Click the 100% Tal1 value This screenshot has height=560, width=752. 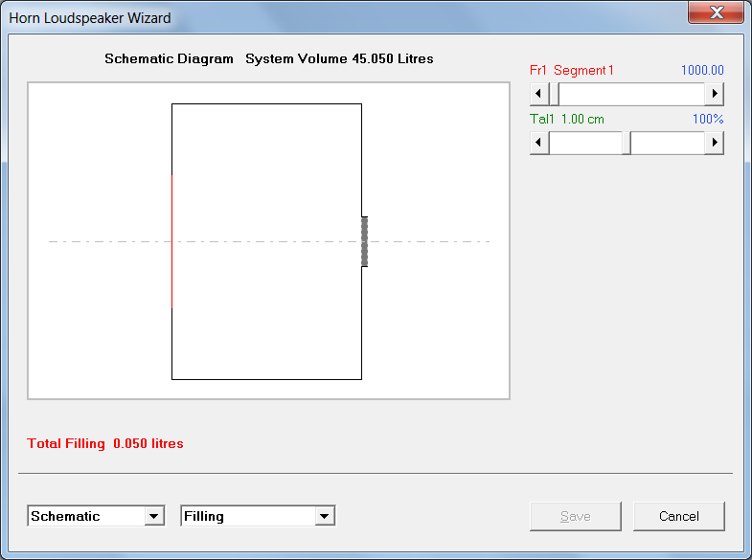coord(708,119)
